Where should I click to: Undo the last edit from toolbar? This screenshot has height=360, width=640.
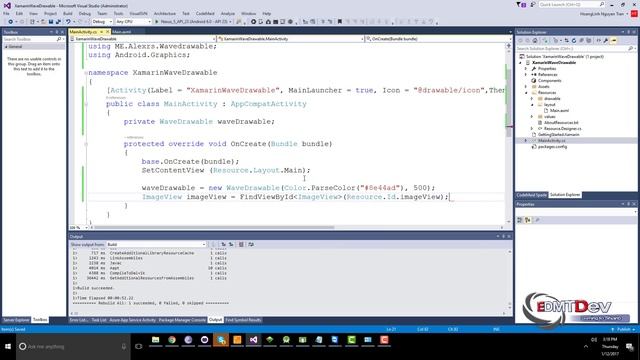tap(68, 22)
